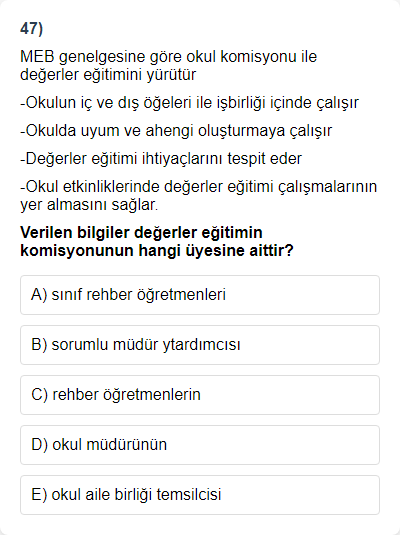This screenshot has height=535, width=400.
Task: Select option D okul müdürünün
Action: click(x=200, y=445)
